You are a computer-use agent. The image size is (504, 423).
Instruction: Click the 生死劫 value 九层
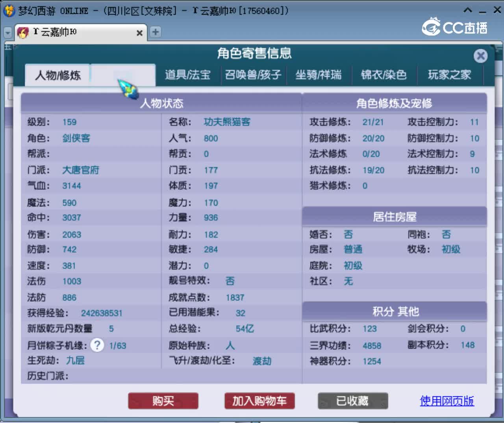point(75,360)
